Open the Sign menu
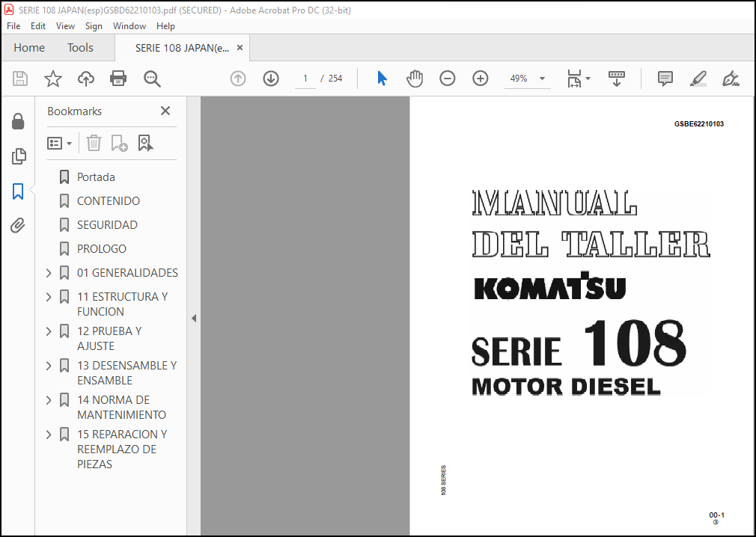The height and width of the screenshot is (537, 756). [94, 26]
